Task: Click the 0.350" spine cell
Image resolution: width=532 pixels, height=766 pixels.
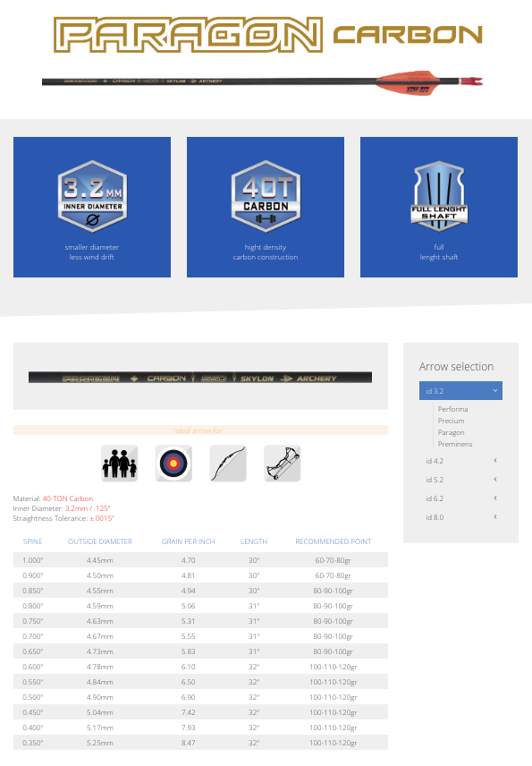Action: 33,743
